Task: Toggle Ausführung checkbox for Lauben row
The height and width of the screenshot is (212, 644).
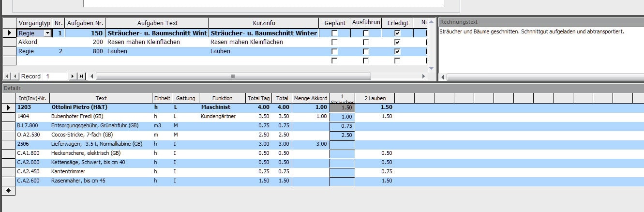Action: coord(366,52)
